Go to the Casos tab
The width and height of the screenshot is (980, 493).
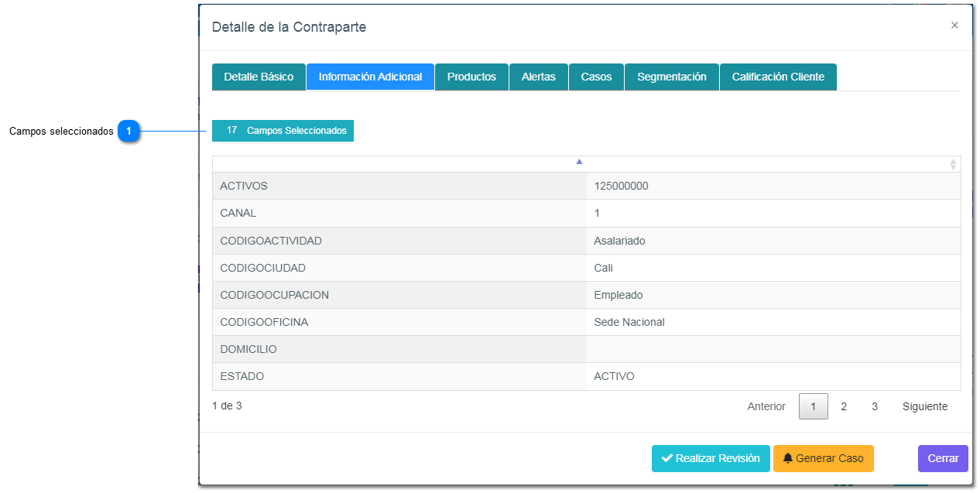[596, 77]
